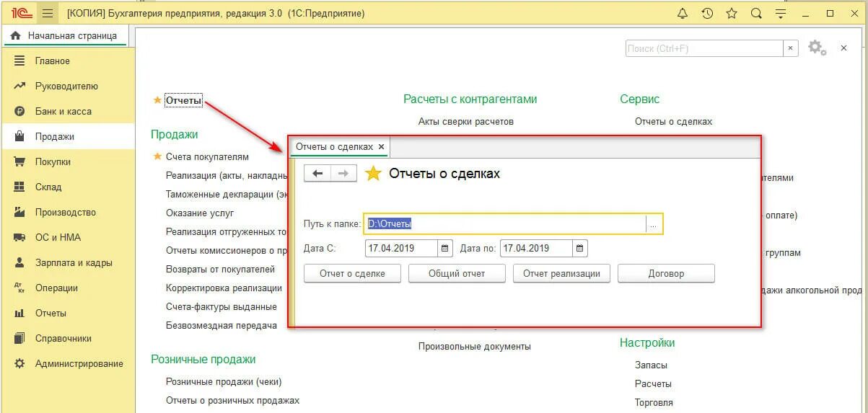Click the Главное list icon in sidebar

pos(19,61)
